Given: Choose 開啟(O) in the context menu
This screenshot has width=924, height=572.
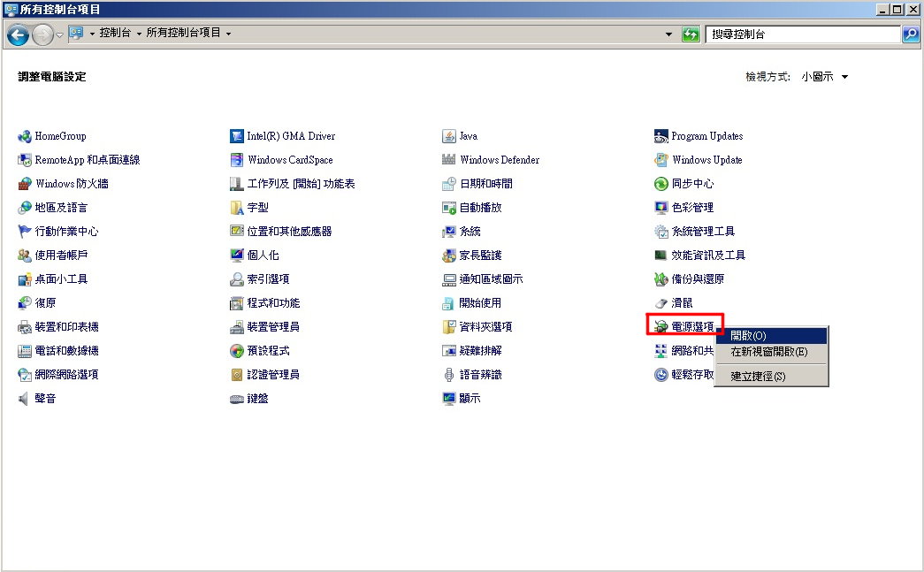Looking at the screenshot, I should [x=771, y=336].
